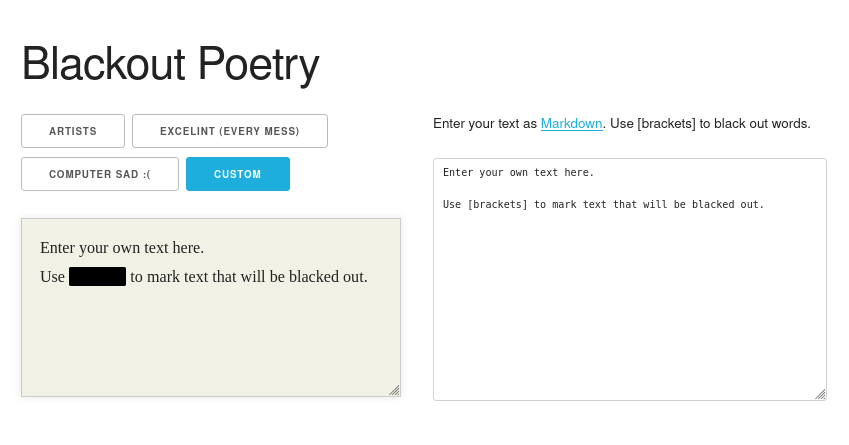Click the "Enter your text as" instruction text
Screen dimensions: 849x445
484,124
